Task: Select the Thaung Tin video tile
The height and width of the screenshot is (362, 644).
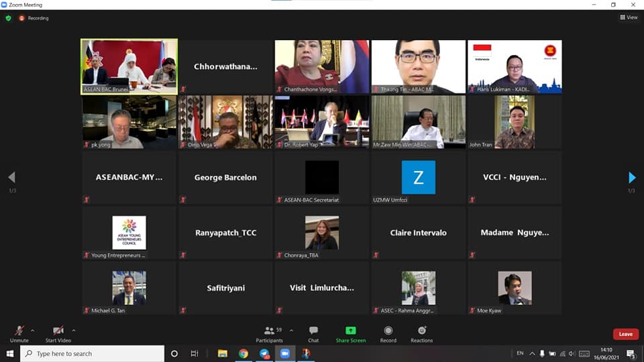Action: point(419,66)
